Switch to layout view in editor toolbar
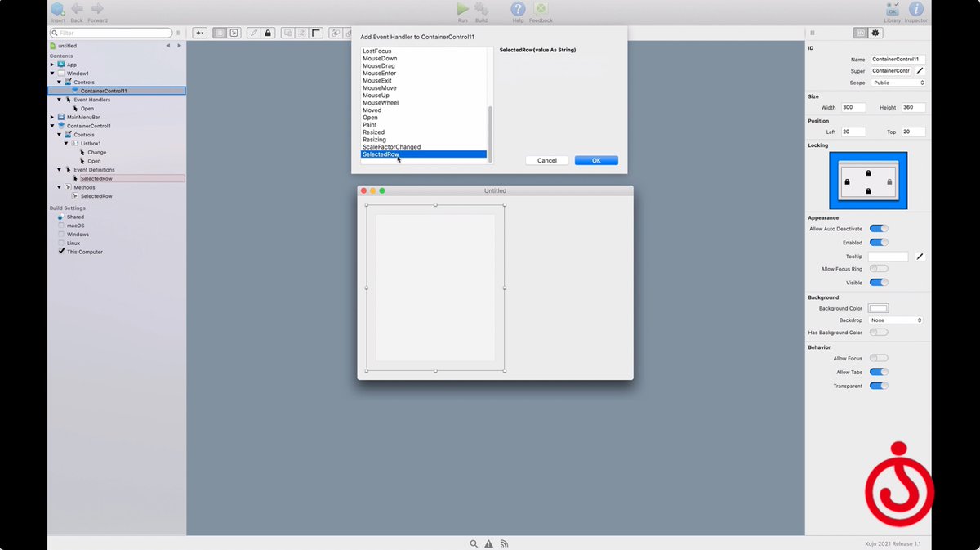Viewport: 980px width, 550px height. (x=220, y=33)
